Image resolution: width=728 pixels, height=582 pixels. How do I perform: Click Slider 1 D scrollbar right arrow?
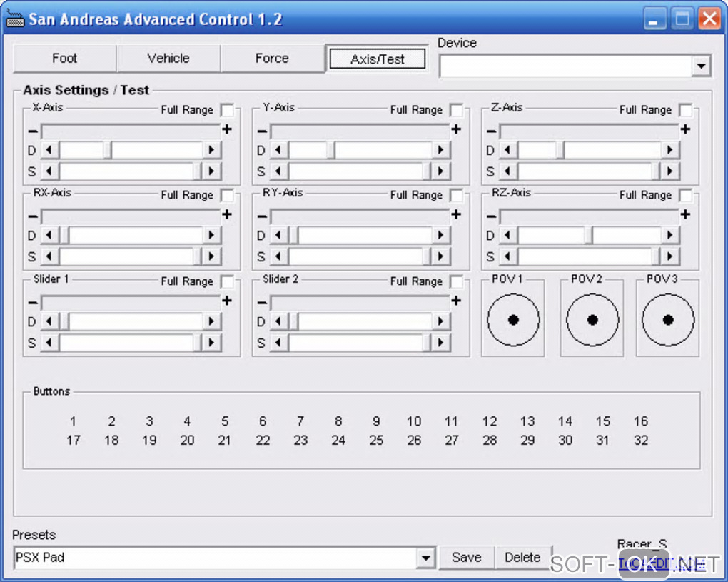pyautogui.click(x=212, y=321)
